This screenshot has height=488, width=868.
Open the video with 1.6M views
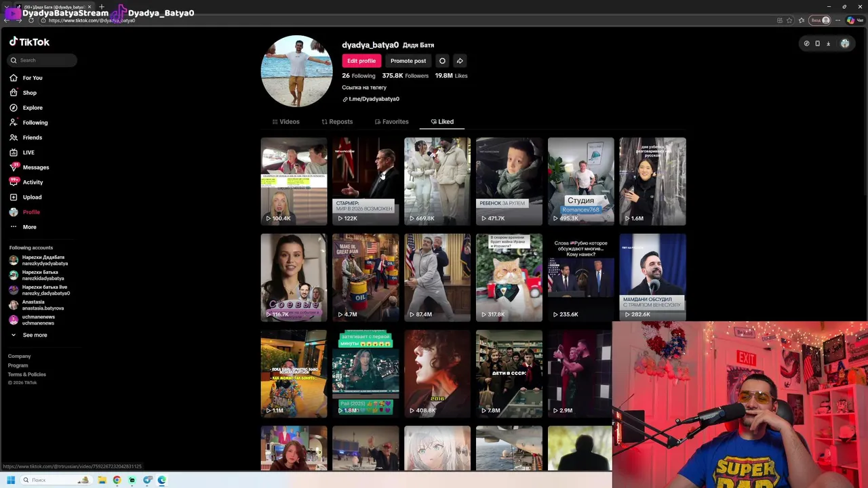(653, 181)
